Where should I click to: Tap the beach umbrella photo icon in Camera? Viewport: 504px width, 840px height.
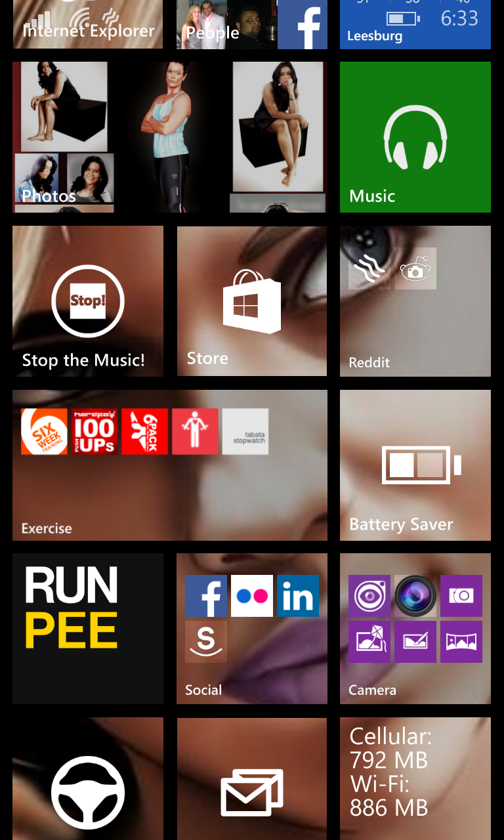pyautogui.click(x=369, y=642)
